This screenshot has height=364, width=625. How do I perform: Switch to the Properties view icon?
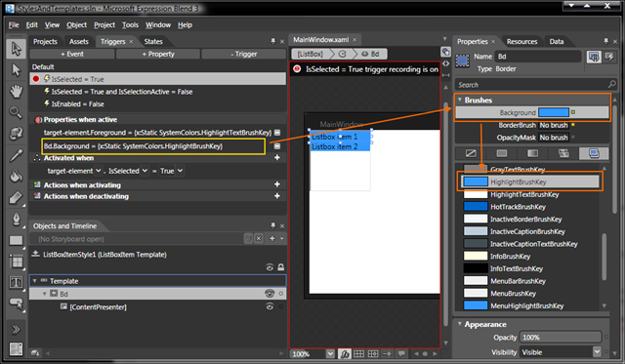click(x=594, y=57)
